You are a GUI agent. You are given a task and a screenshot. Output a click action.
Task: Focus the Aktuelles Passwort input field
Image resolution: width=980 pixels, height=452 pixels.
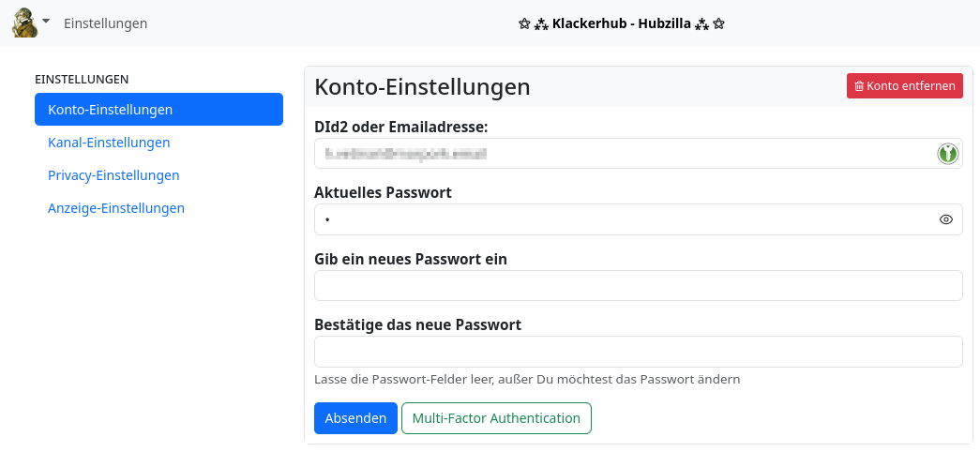[619, 220]
